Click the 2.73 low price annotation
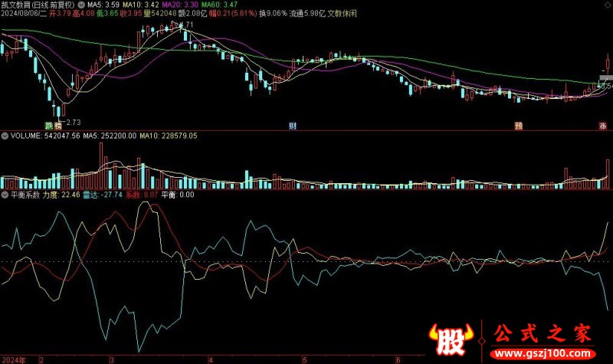This screenshot has height=364, width=613. pyautogui.click(x=73, y=123)
